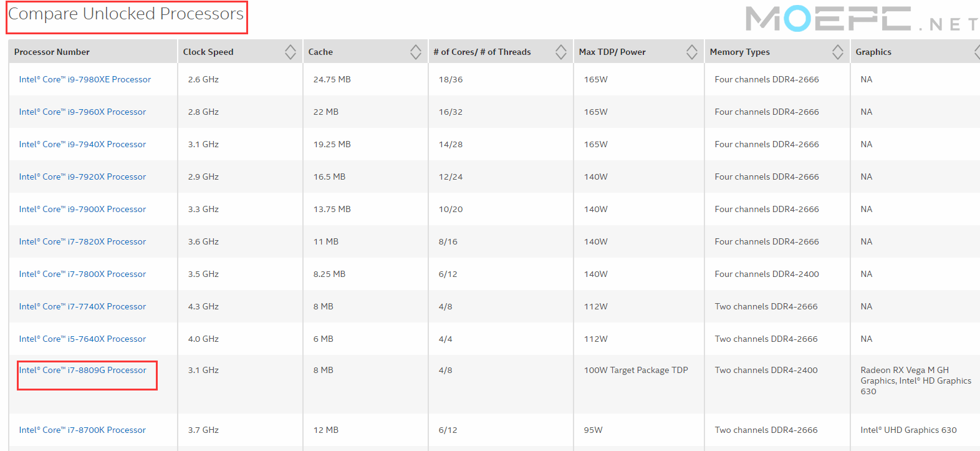Click the Graphics column header label
This screenshot has height=451, width=980.
pyautogui.click(x=873, y=52)
